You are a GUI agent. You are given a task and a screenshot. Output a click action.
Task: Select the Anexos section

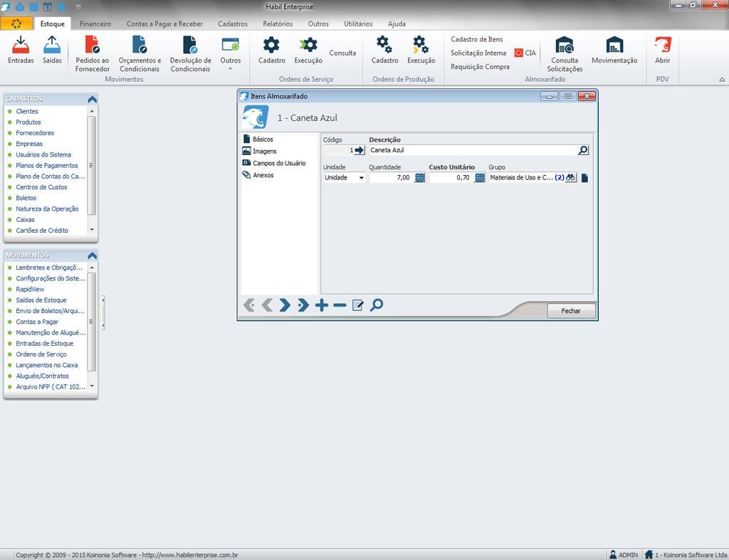click(x=258, y=175)
